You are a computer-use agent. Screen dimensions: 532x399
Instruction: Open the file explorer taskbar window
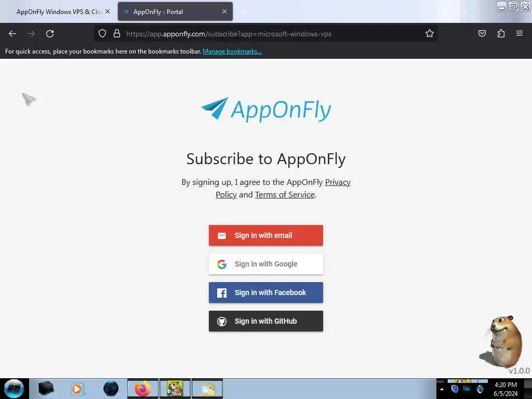click(x=207, y=389)
